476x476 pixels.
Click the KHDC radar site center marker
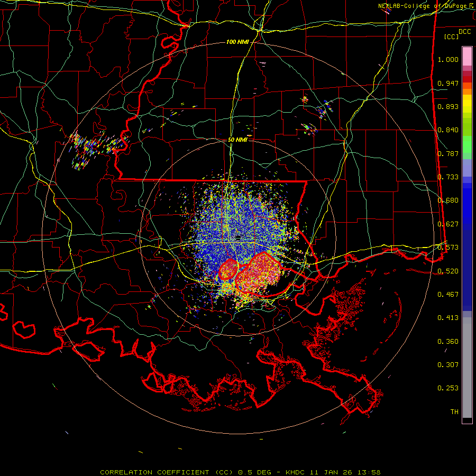coord(239,238)
